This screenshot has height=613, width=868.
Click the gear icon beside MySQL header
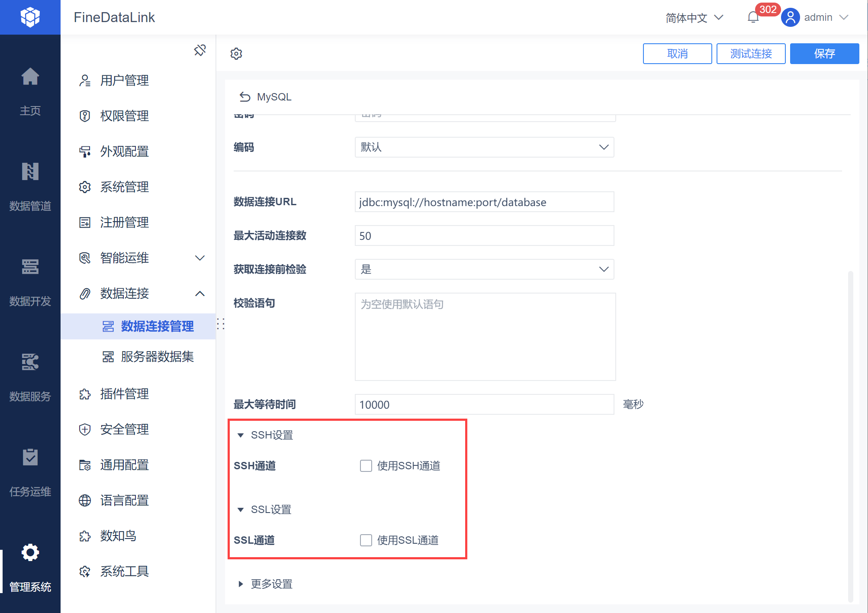(x=236, y=54)
